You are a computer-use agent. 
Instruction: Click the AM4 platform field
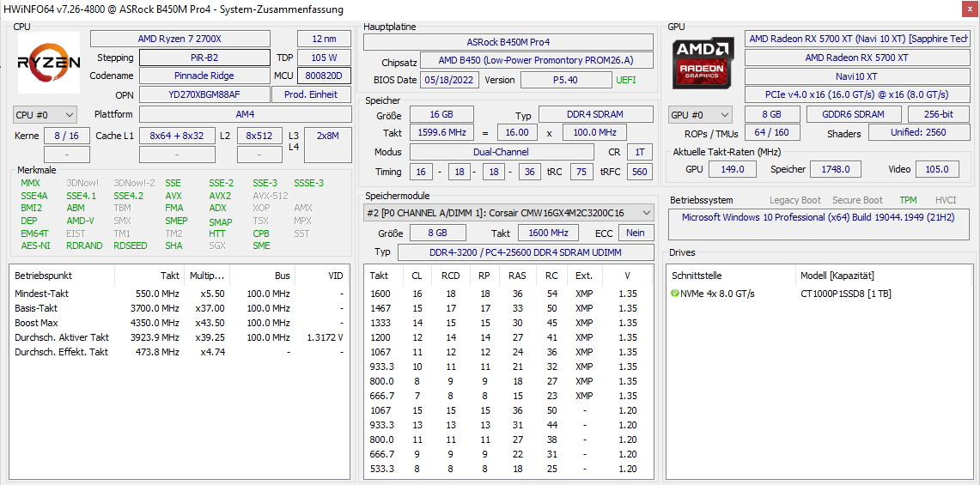[245, 114]
